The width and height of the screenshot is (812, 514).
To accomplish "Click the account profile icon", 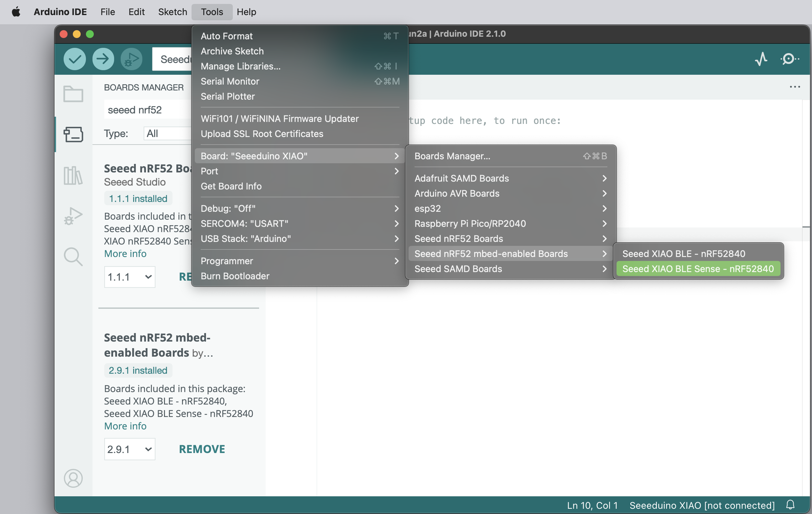I will point(73,478).
